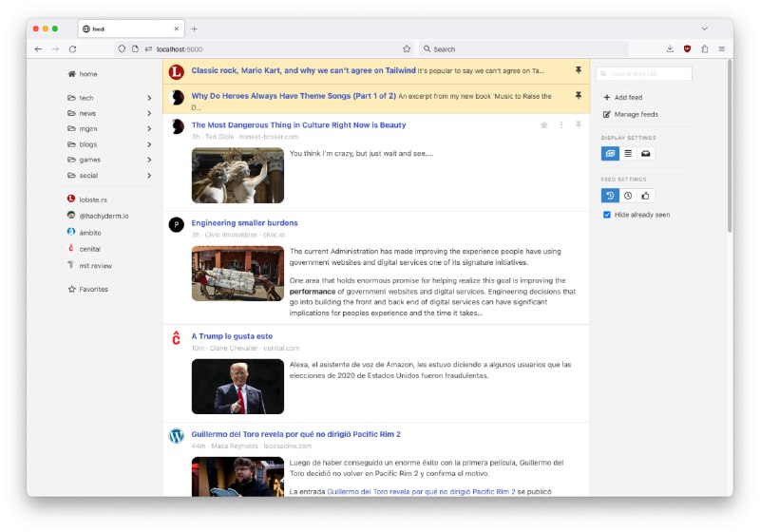Expand the social folder chevron
This screenshot has height=532, width=760.
pyautogui.click(x=149, y=175)
